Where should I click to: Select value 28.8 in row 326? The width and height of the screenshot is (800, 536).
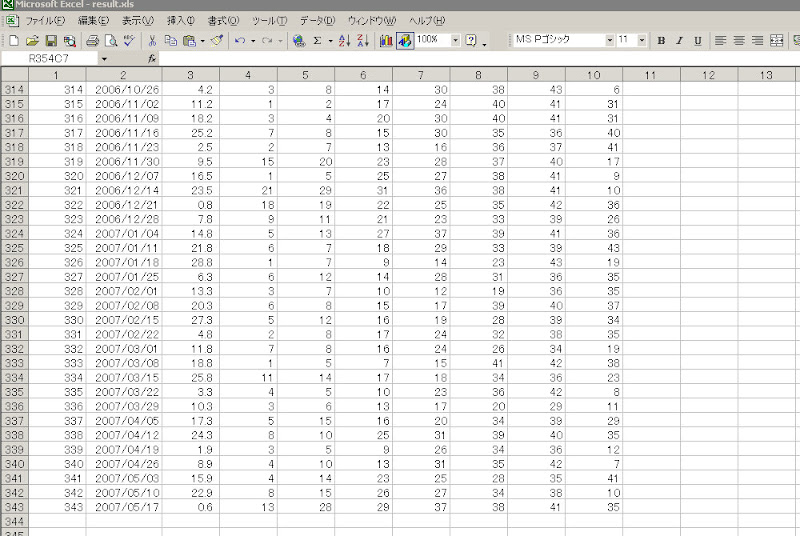[190, 263]
